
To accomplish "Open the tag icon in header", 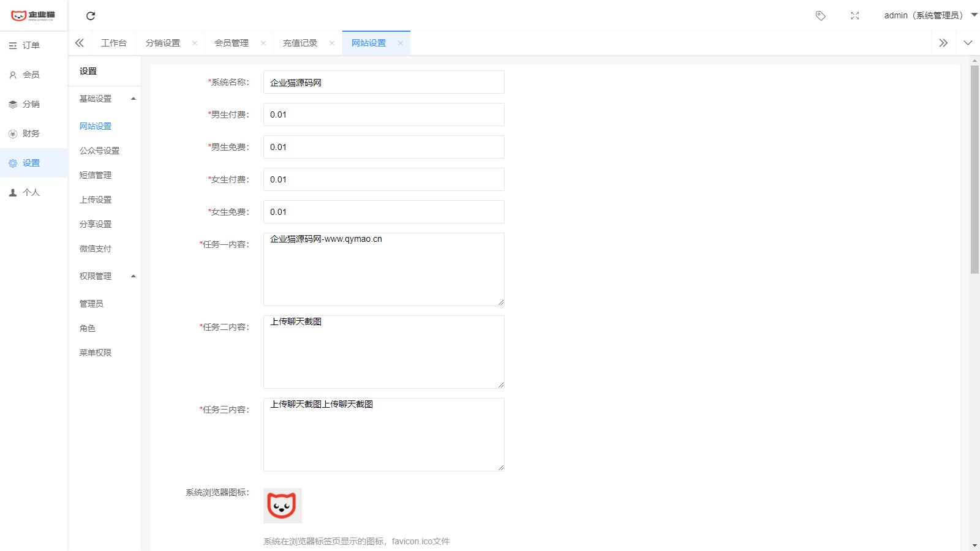I will [x=820, y=16].
